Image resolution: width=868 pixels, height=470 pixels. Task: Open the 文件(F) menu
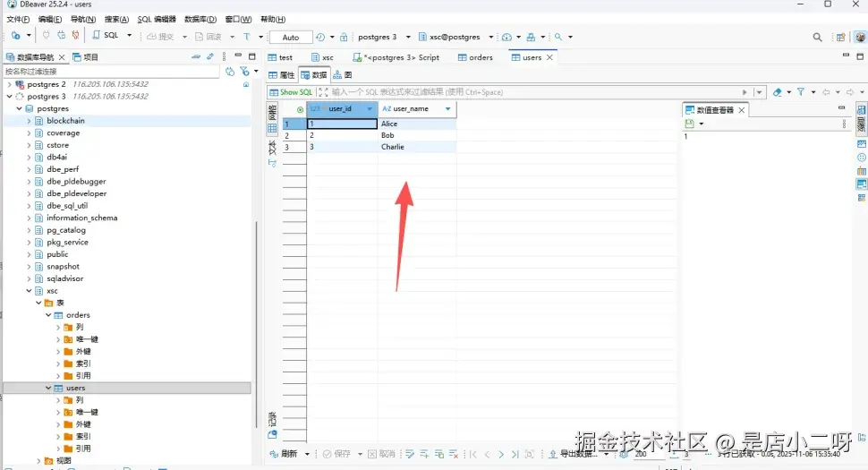point(18,19)
